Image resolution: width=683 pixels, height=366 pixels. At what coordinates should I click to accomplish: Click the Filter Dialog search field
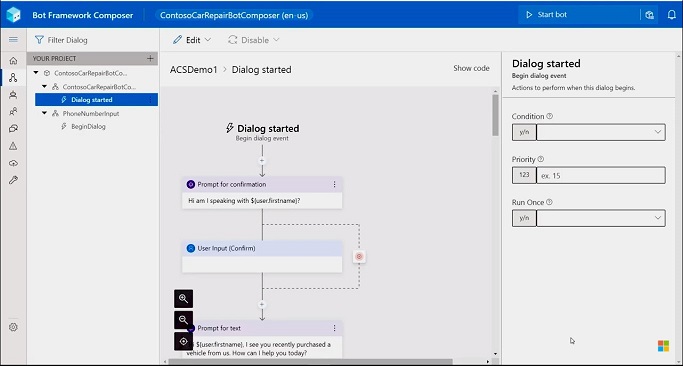pyautogui.click(x=92, y=40)
